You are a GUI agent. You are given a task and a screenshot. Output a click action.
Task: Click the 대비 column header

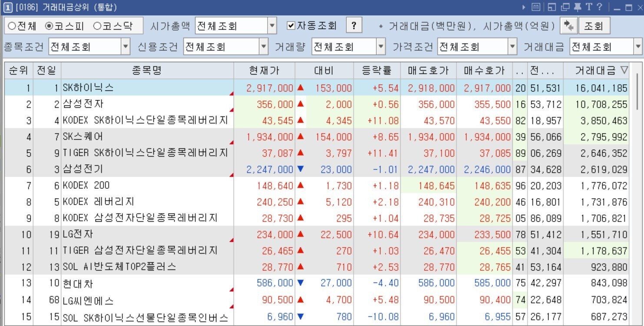[324, 70]
